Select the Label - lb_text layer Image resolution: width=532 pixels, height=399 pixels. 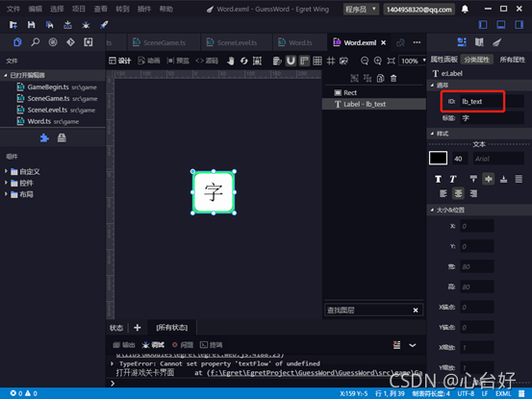pos(374,104)
